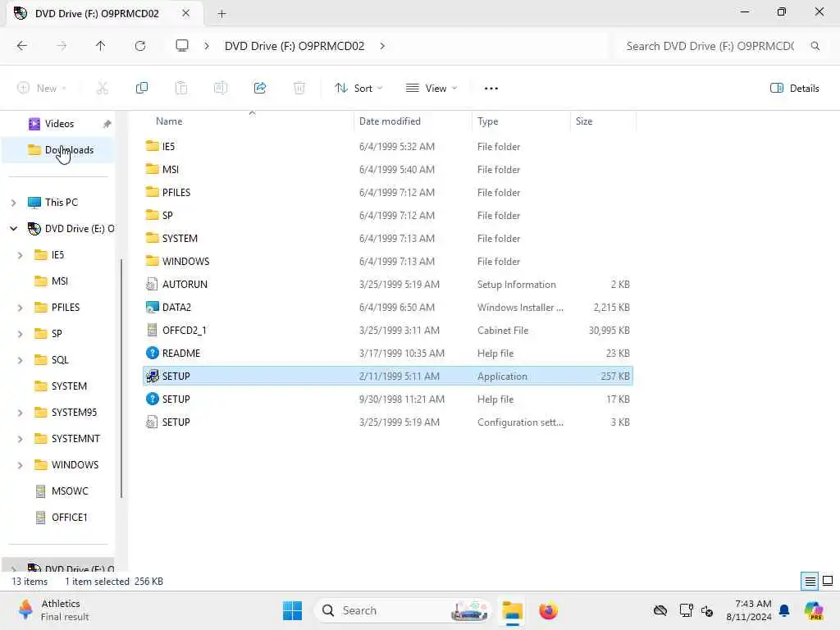The height and width of the screenshot is (630, 840).
Task: Click the navigation pane scrollbar
Action: [x=121, y=377]
